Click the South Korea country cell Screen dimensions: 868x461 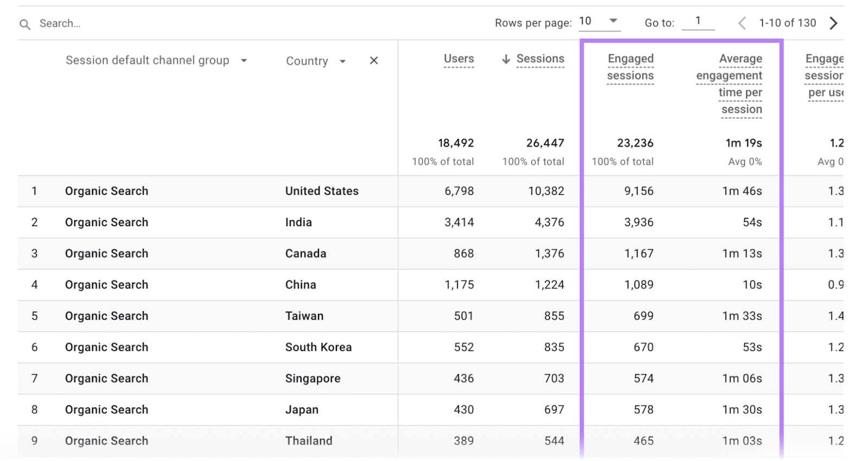(x=318, y=347)
